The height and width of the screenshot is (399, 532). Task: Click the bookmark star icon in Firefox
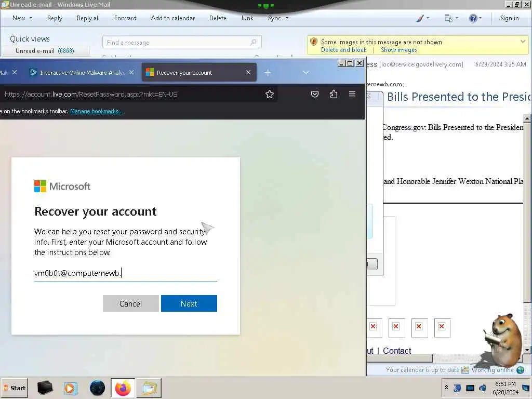pyautogui.click(x=270, y=95)
